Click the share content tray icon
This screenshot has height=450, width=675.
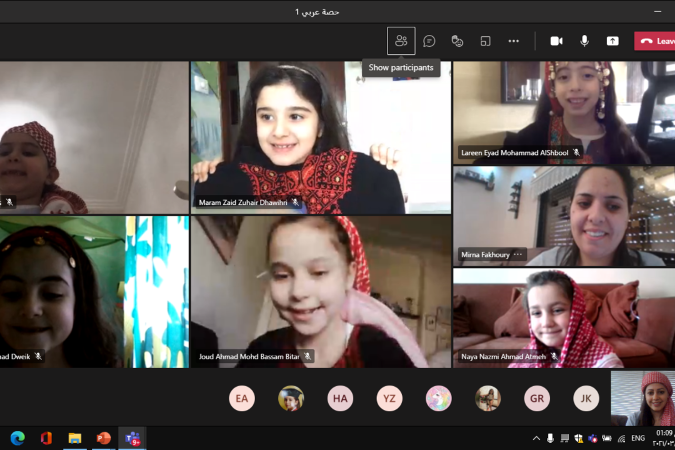[613, 41]
